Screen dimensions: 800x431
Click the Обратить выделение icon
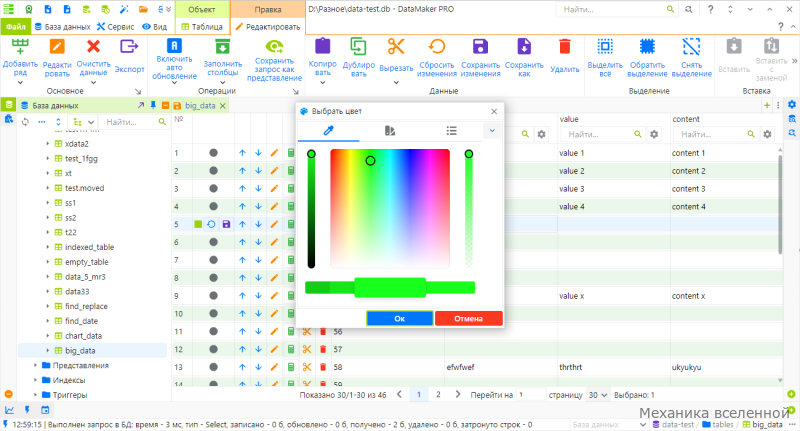pyautogui.click(x=647, y=46)
